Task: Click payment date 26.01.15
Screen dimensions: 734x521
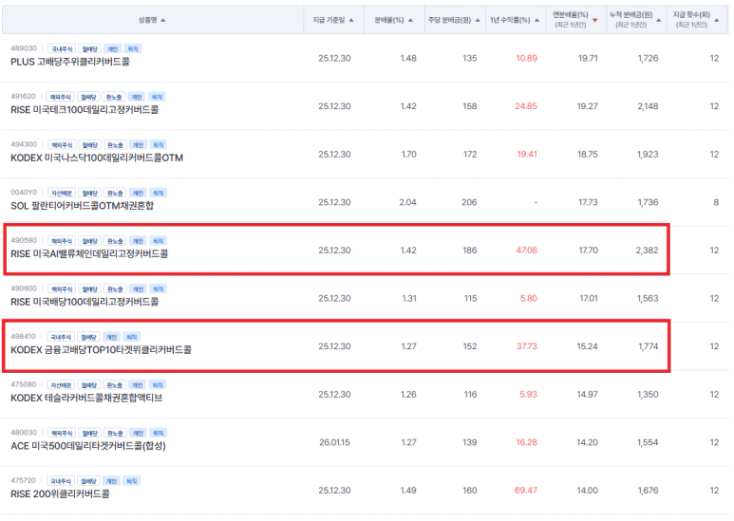Action: (x=335, y=442)
